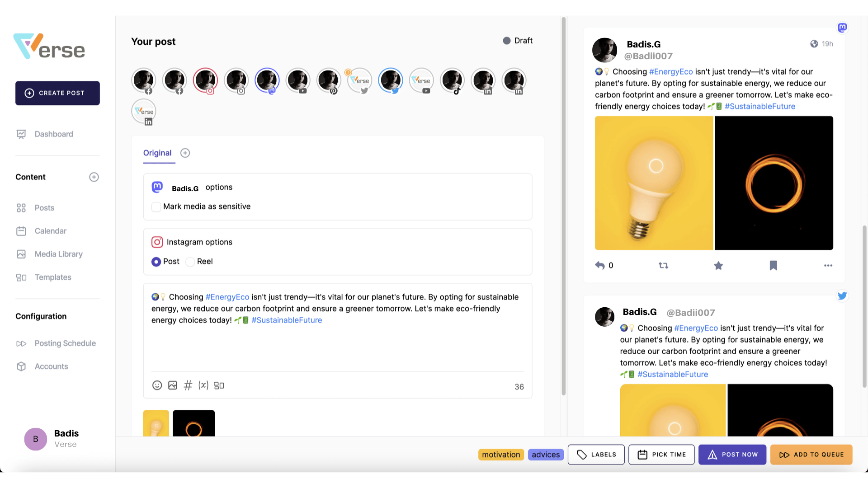The height and width of the screenshot is (488, 868).
Task: Click the media/image attachment icon
Action: [172, 385]
